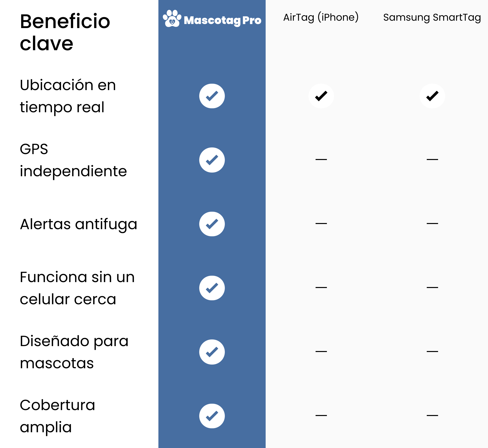The width and height of the screenshot is (488, 448).
Task: Click Mascotag Pro check for GPS independiente
Action: [212, 160]
